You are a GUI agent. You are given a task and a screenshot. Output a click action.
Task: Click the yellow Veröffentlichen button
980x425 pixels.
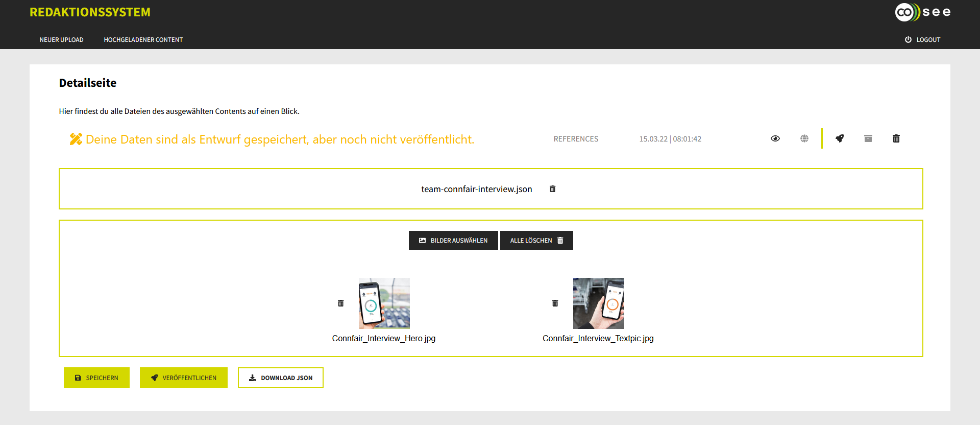pyautogui.click(x=184, y=378)
